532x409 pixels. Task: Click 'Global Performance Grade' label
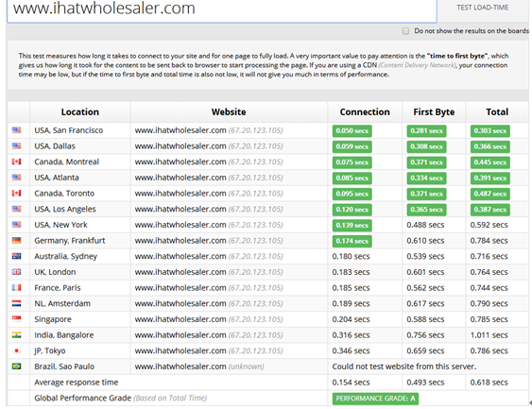82,398
